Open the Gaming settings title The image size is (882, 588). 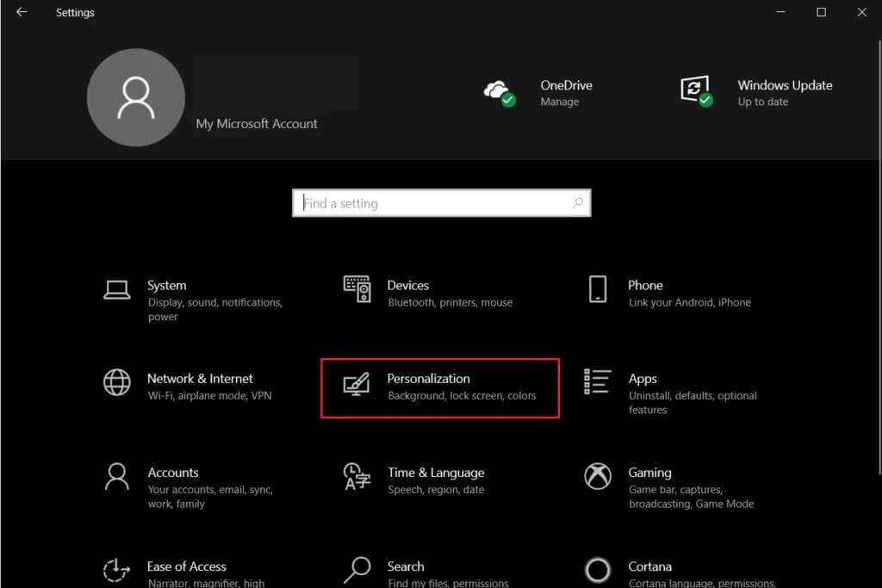[x=649, y=473]
